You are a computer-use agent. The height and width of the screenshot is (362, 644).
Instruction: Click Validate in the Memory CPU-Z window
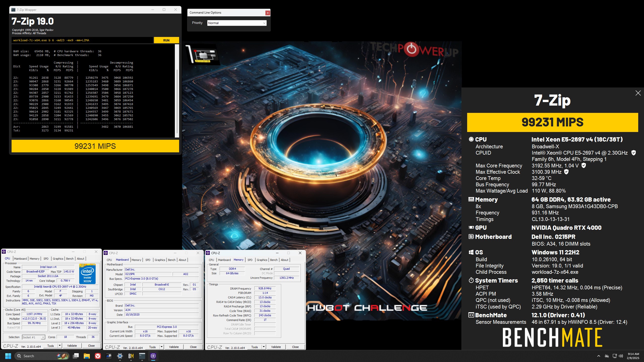276,347
